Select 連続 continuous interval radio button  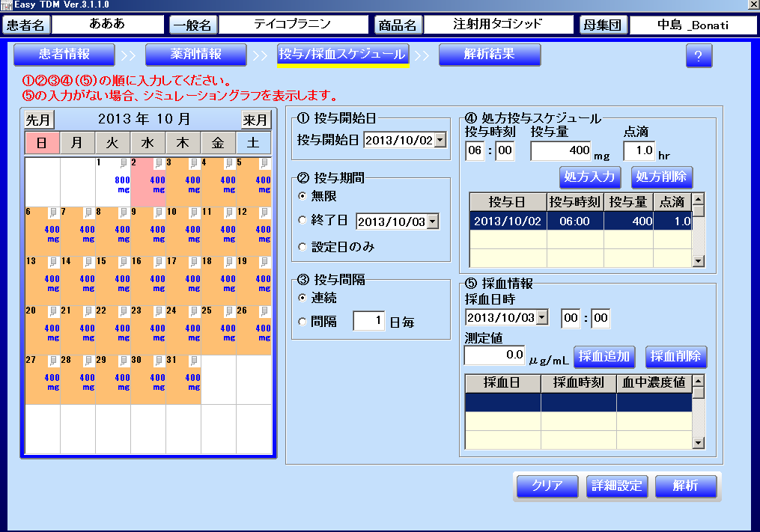[x=303, y=298]
